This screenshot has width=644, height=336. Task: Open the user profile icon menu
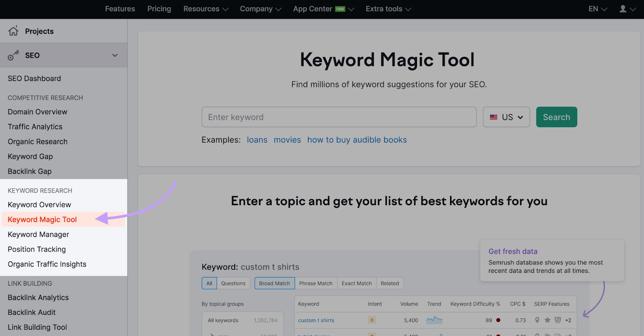click(627, 9)
